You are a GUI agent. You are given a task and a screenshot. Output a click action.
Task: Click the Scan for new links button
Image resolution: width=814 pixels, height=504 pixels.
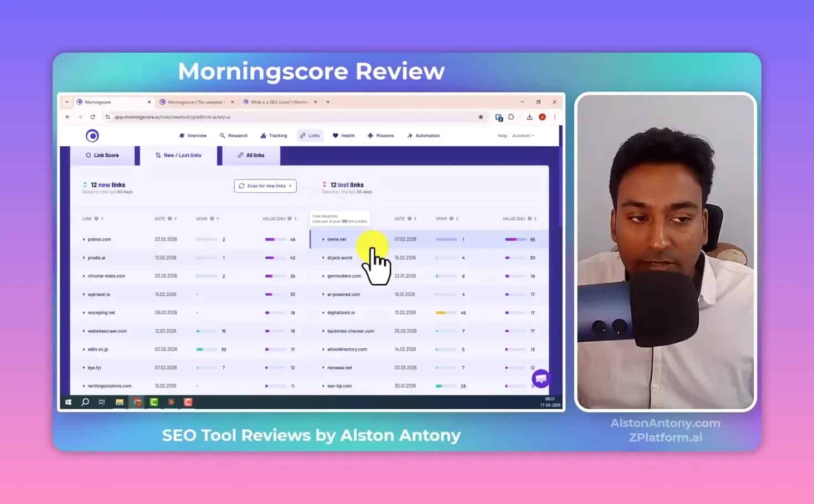265,186
